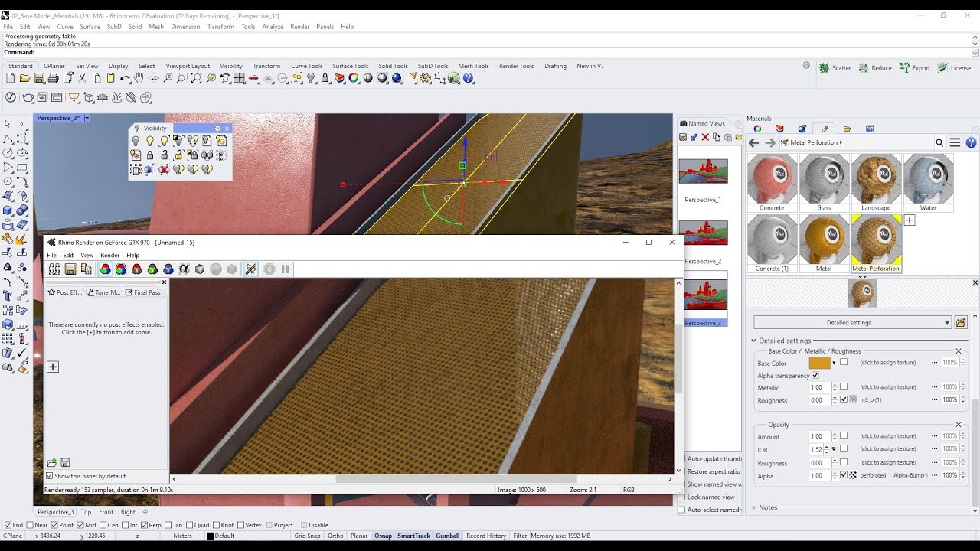Image resolution: width=980 pixels, height=551 pixels.
Task: Expand the Notes section
Action: pos(753,507)
